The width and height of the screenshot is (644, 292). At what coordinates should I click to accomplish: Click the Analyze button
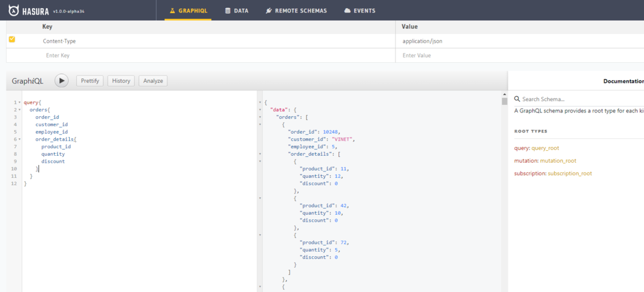(153, 81)
